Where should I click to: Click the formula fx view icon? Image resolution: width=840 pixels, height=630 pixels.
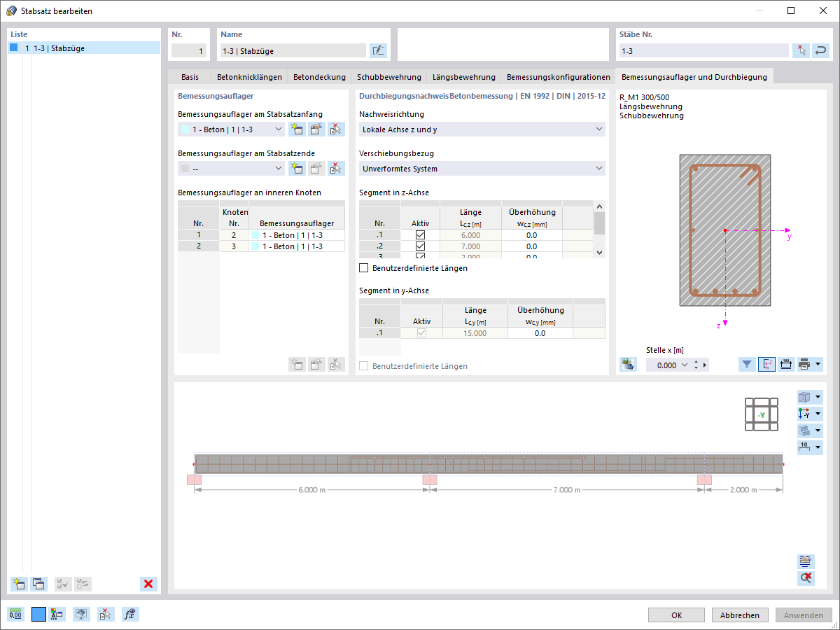[129, 615]
